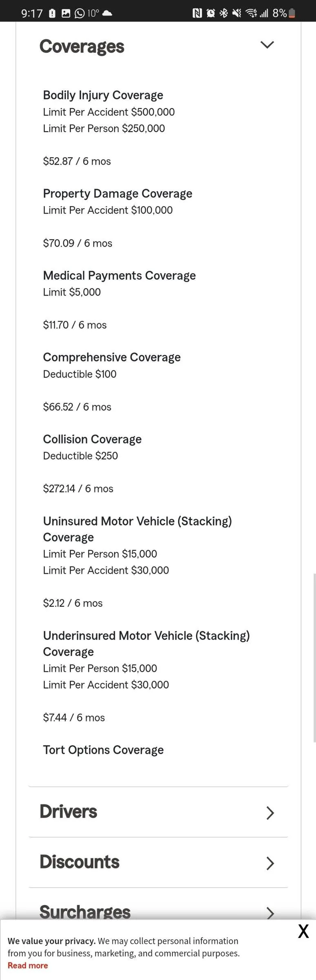Tap the Wi-Fi status icon
The height and width of the screenshot is (980, 316).
tap(251, 13)
